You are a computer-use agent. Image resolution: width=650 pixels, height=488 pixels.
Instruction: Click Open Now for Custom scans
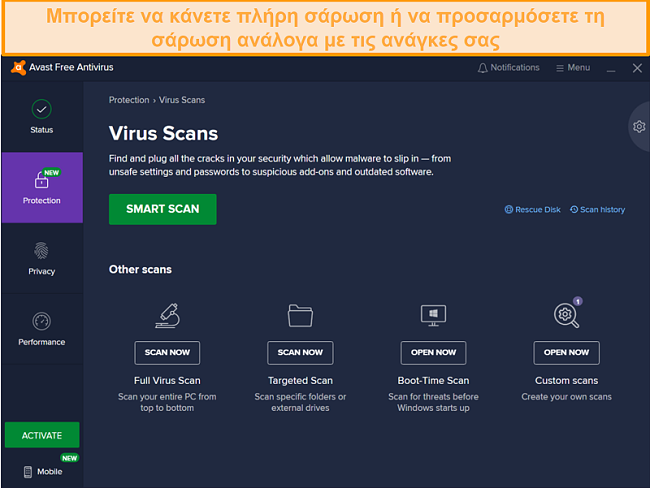(x=566, y=353)
